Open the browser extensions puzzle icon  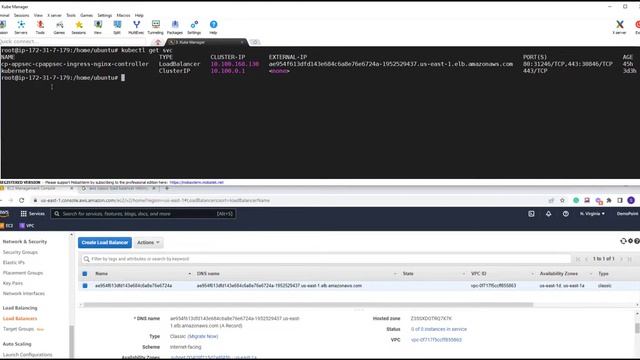point(609,200)
